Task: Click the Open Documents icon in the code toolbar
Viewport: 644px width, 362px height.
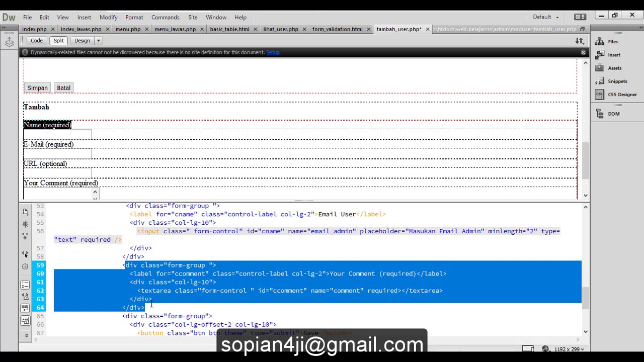Action: click(x=25, y=212)
